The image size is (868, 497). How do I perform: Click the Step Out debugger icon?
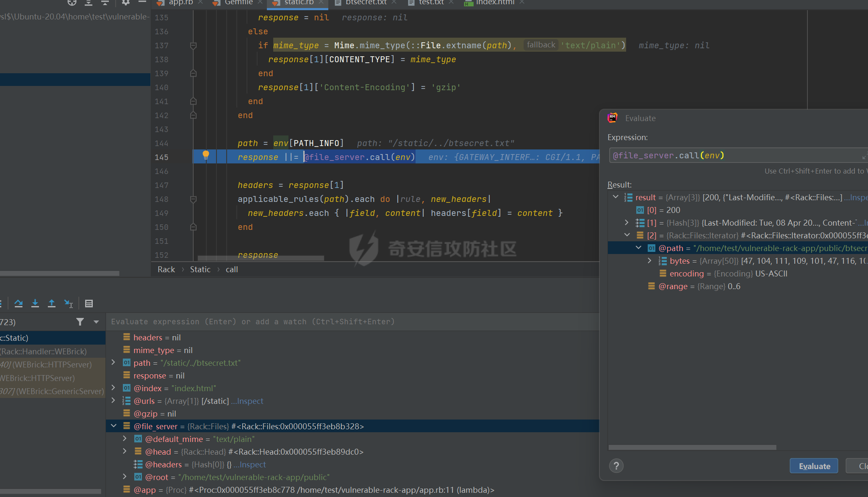click(x=51, y=303)
